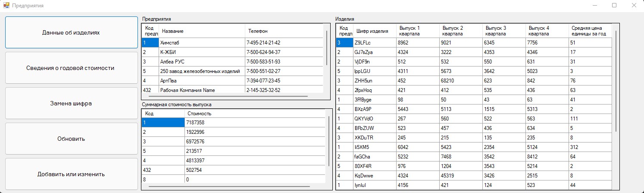Click "Стоимость" column header

coord(254,114)
